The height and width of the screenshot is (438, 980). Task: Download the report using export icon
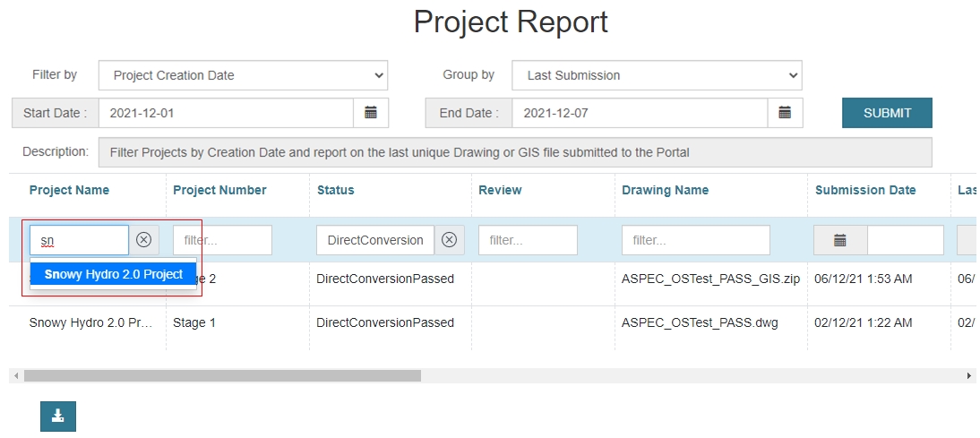[x=58, y=417]
